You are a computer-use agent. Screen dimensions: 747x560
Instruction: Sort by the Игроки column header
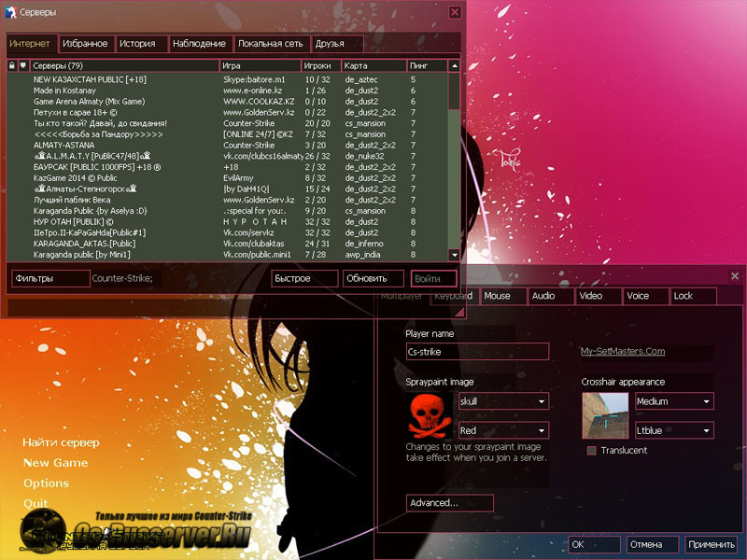[x=321, y=65]
